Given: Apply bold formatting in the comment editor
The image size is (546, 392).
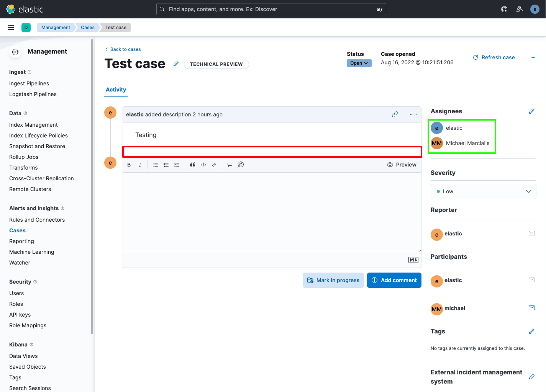Looking at the screenshot, I should point(129,164).
